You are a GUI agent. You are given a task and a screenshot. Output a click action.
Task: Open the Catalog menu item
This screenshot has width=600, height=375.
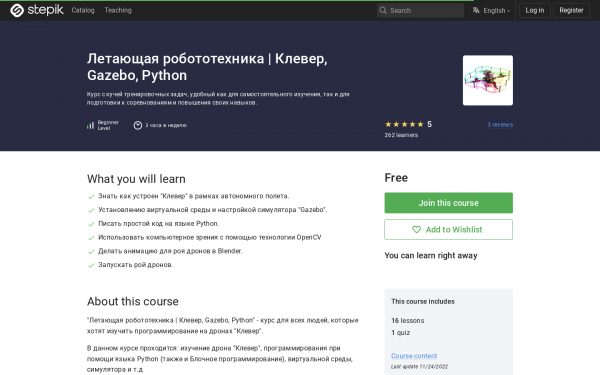[x=83, y=10]
